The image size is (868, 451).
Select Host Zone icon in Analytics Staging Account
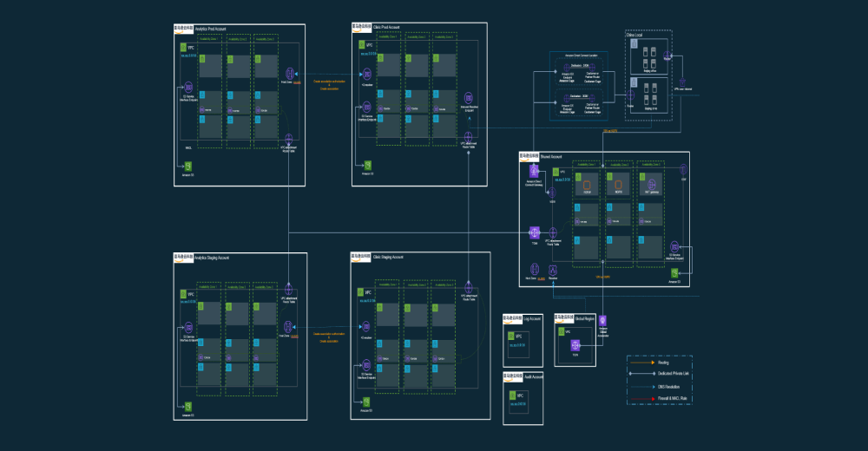pos(288,327)
